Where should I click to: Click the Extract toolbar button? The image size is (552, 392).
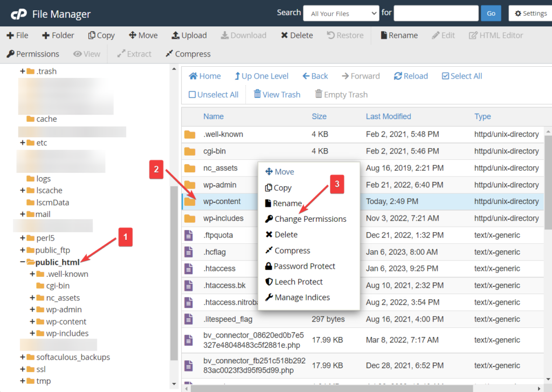pos(134,54)
